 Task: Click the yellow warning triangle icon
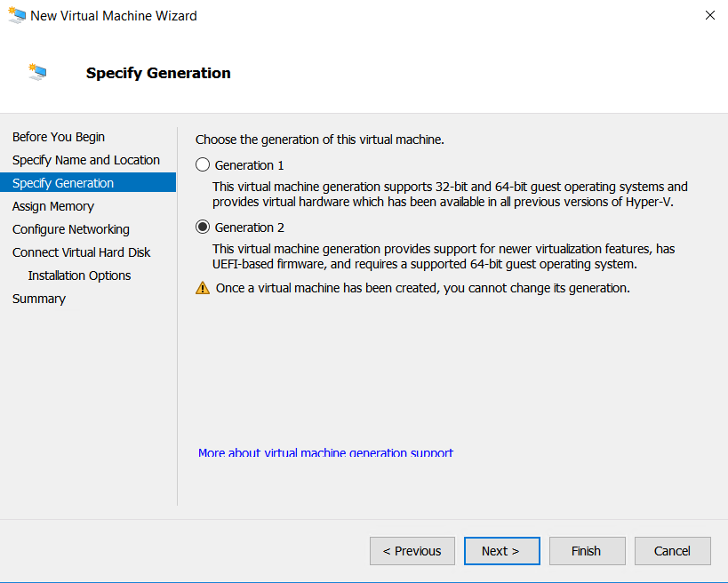click(203, 288)
